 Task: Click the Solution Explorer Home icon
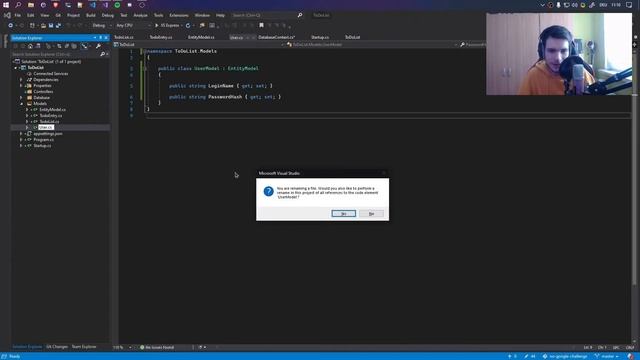pos(30,46)
